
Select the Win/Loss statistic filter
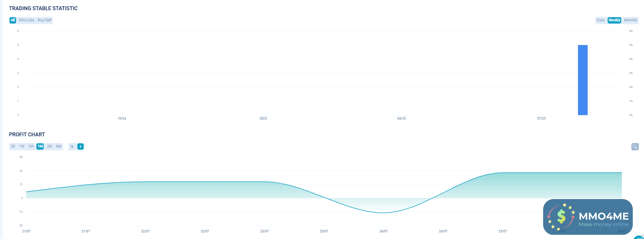[x=26, y=20]
